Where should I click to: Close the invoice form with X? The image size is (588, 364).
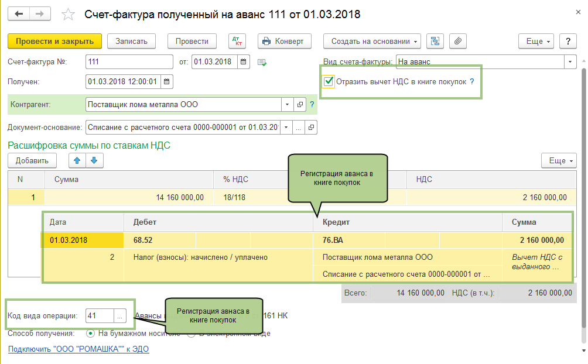click(x=578, y=12)
